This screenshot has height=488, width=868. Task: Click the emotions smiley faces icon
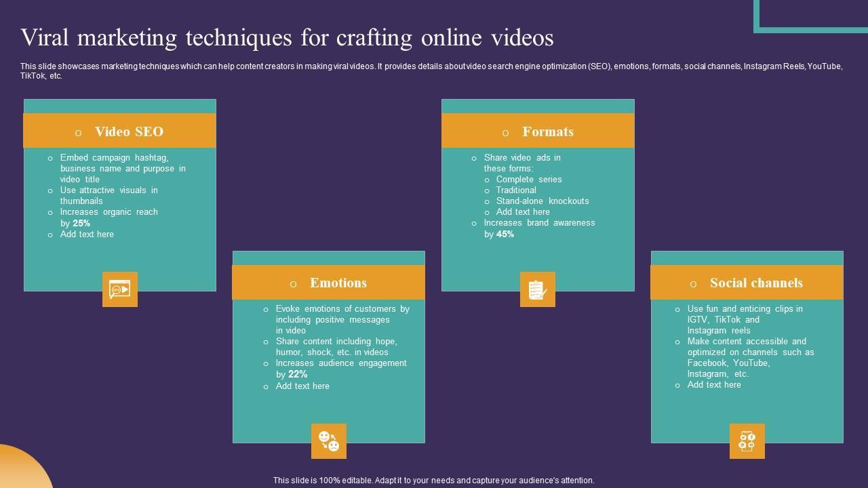click(329, 441)
